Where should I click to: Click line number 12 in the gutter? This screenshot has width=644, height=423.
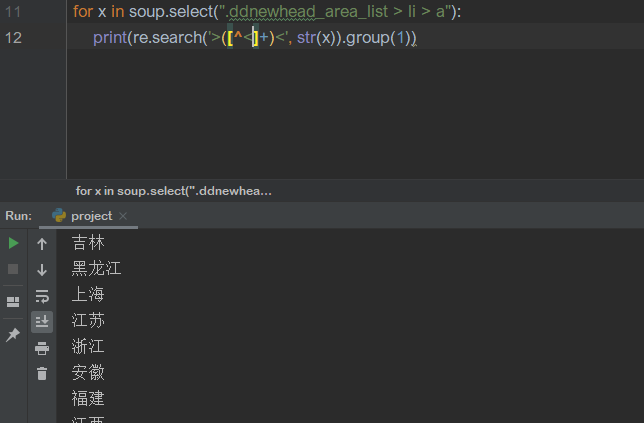point(13,38)
